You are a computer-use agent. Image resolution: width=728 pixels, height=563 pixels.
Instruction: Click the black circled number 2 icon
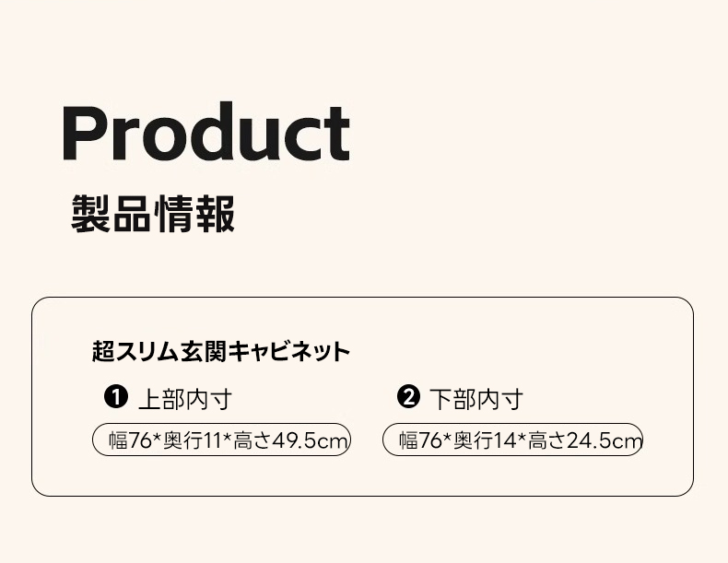click(407, 398)
